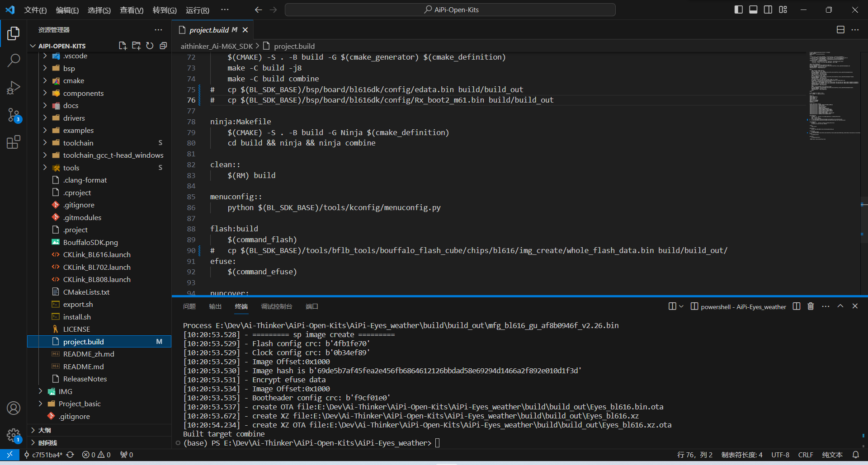The width and height of the screenshot is (868, 465).
Task: Open the 编辑(E) menu
Action: click(67, 10)
